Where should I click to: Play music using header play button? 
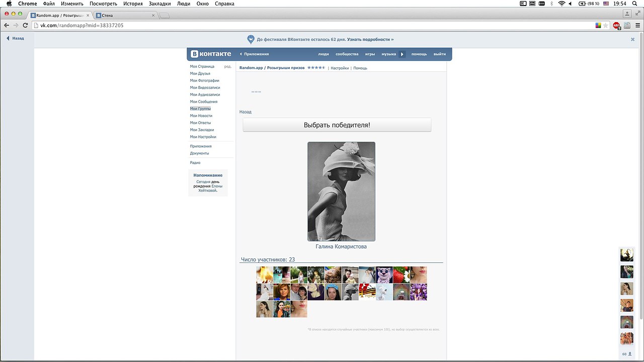point(402,54)
